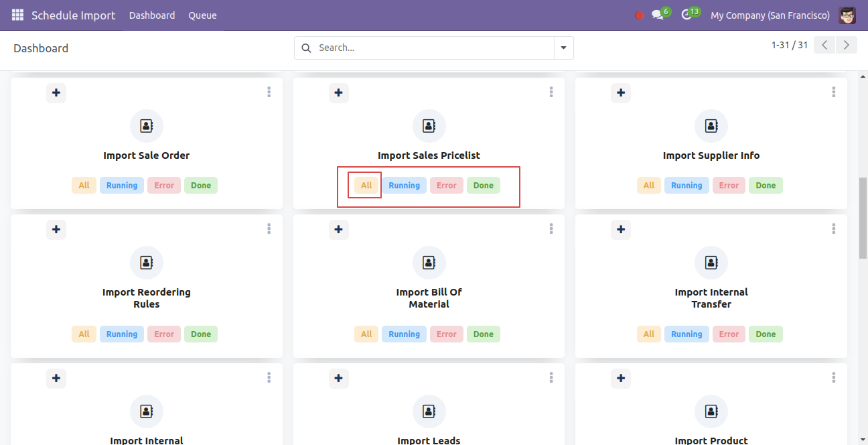Click plus icon on Import Sale Order card

click(x=56, y=92)
